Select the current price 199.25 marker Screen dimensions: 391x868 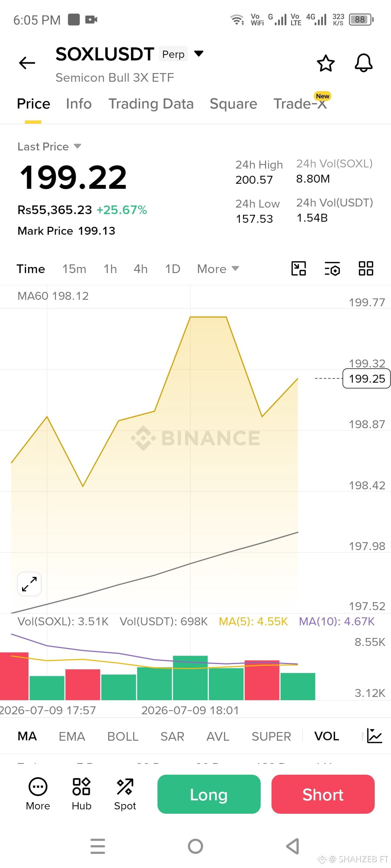click(366, 378)
